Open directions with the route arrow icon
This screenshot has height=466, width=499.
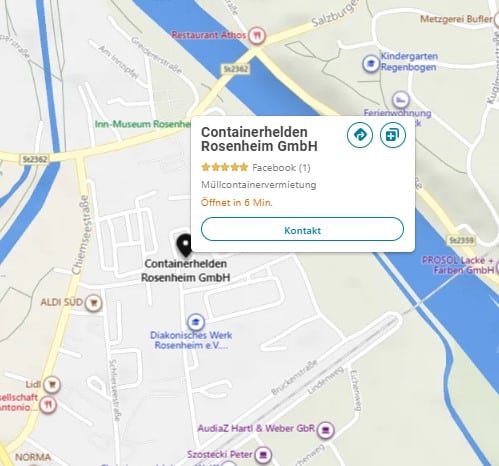pos(360,135)
